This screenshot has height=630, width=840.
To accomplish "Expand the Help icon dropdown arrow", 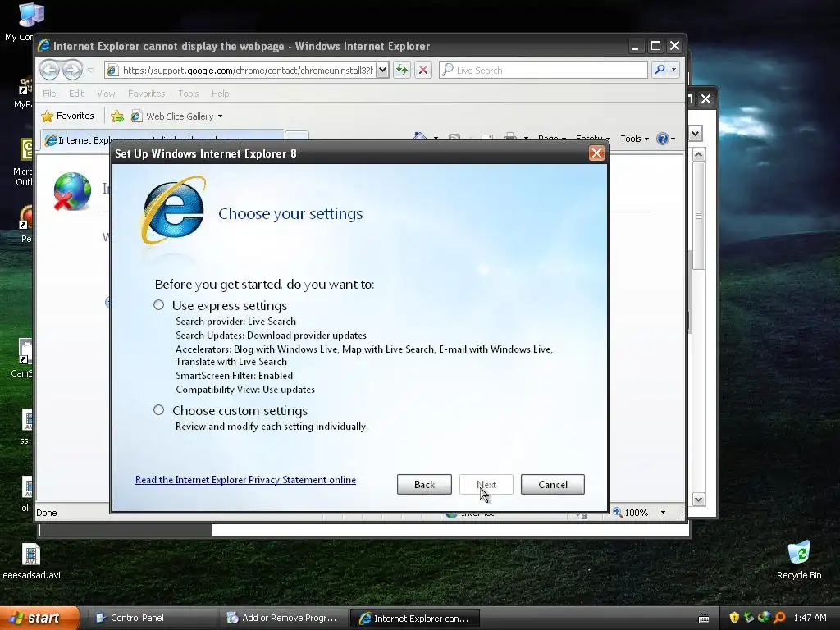I will (x=673, y=139).
